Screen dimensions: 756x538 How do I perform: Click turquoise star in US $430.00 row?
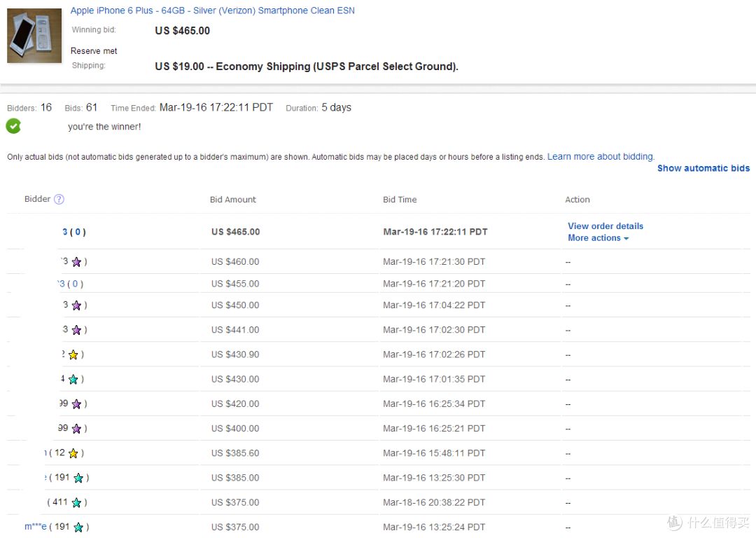[x=73, y=379]
